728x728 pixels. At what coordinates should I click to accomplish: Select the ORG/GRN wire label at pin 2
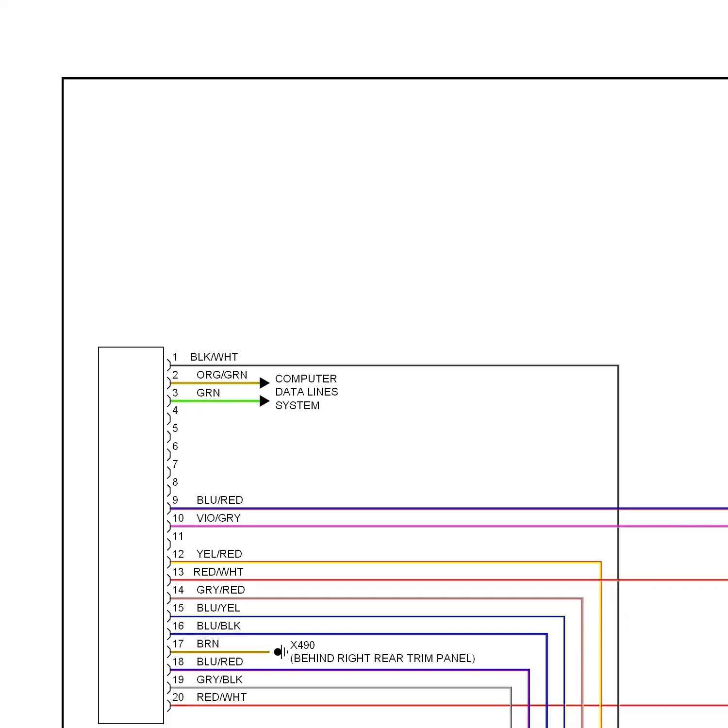click(x=222, y=375)
